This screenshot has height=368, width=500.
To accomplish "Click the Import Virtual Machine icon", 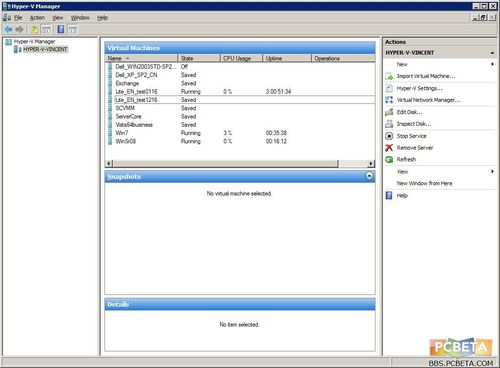I will (x=389, y=76).
